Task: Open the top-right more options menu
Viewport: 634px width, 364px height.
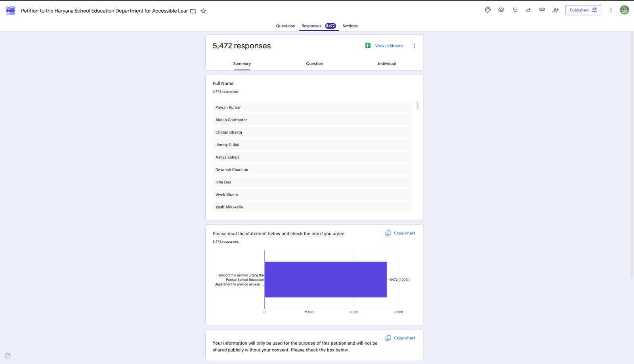Action: coord(611,10)
